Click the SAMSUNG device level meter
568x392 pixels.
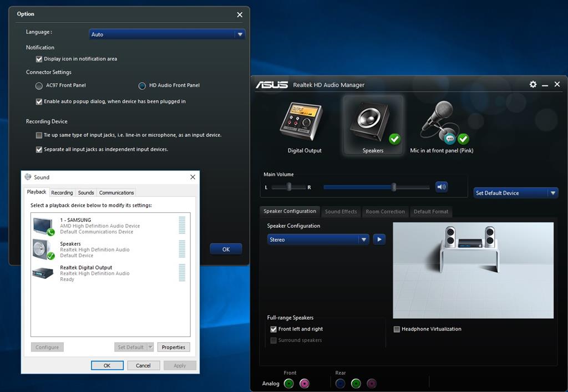click(182, 225)
